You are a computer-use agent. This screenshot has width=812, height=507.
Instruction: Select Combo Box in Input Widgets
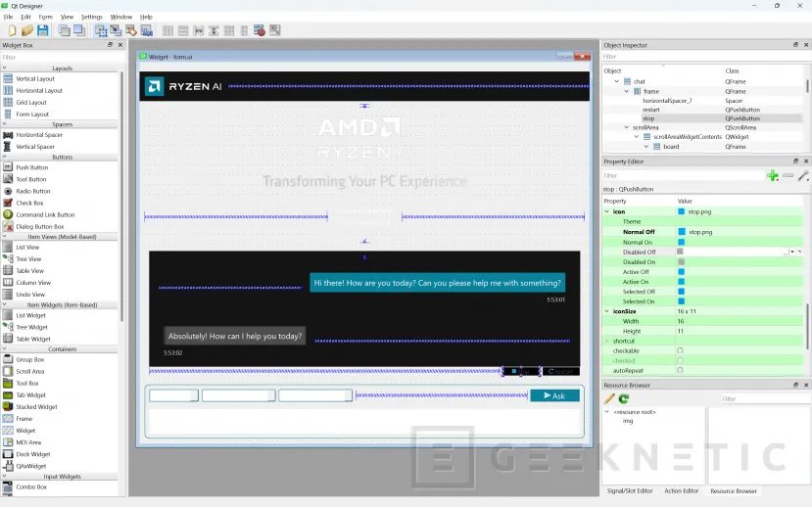[x=31, y=486]
